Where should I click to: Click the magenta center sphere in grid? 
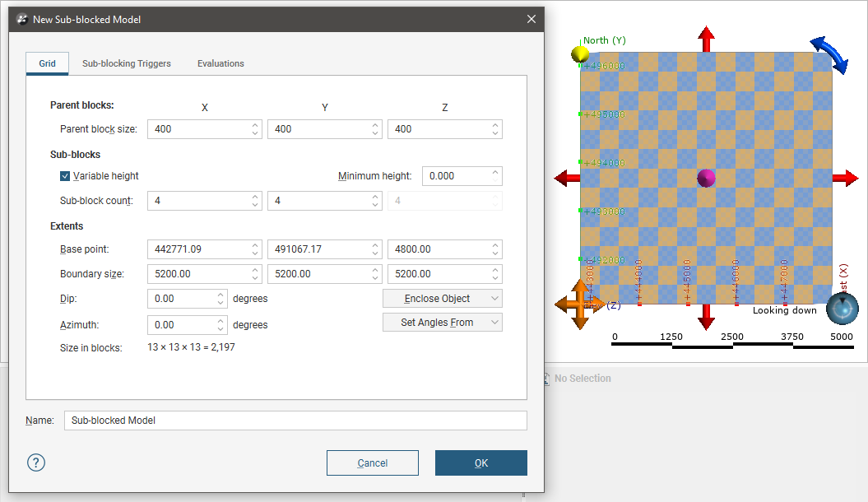tap(706, 178)
